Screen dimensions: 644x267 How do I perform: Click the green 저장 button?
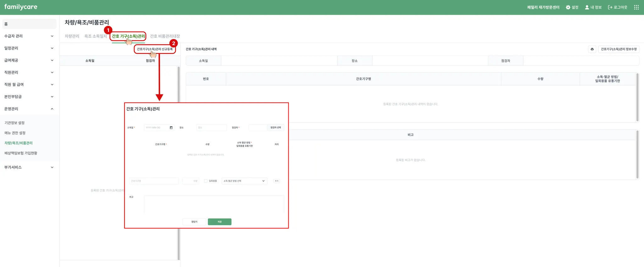point(219,222)
